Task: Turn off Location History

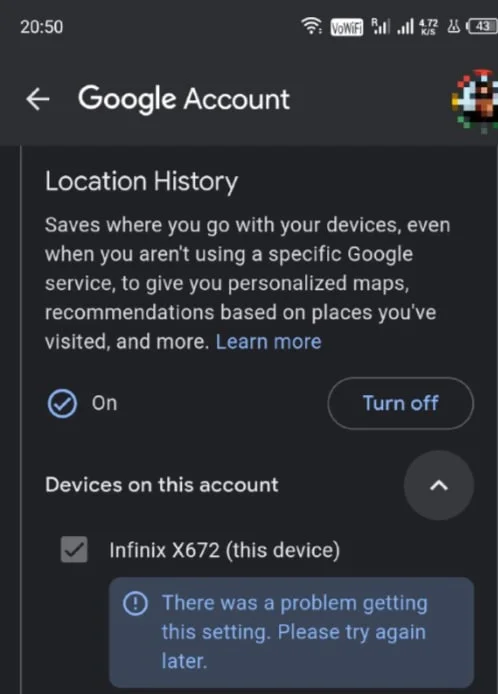Action: pyautogui.click(x=401, y=403)
